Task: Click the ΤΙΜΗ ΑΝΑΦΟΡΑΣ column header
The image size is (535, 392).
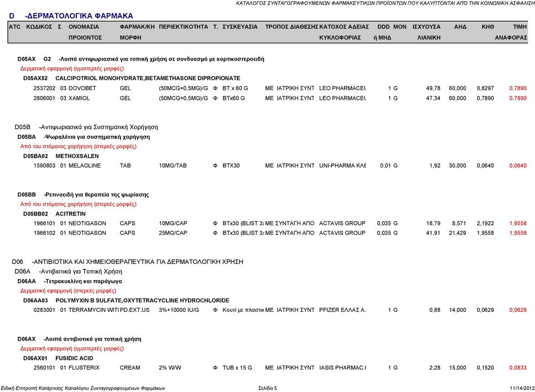Action: pyautogui.click(x=511, y=32)
